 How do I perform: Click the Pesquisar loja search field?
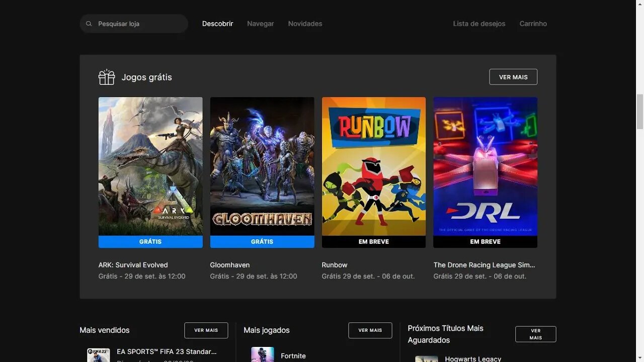(134, 24)
